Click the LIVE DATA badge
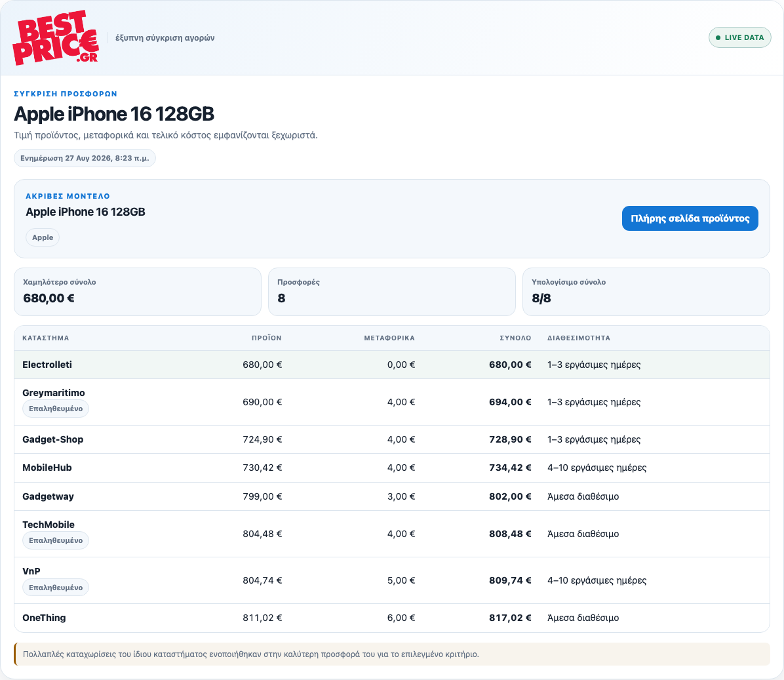Screen dimensions: 784x680 pos(739,37)
